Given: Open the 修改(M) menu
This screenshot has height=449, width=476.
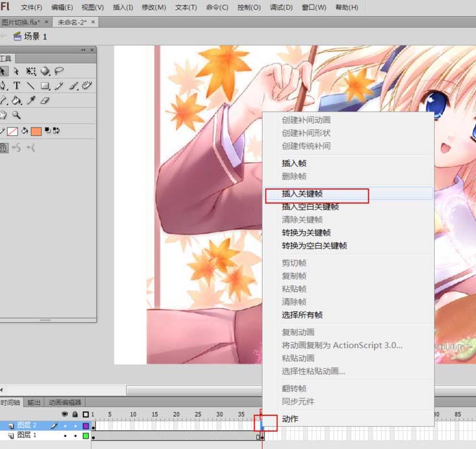Looking at the screenshot, I should 154,7.
